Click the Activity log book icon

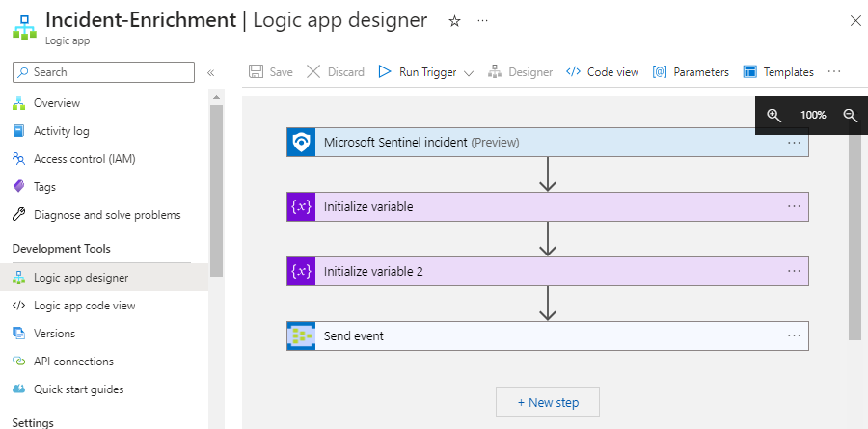pyautogui.click(x=19, y=131)
